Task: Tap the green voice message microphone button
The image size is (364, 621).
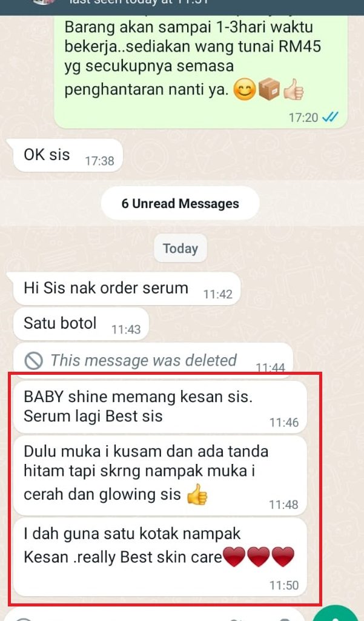Action: coord(338,615)
